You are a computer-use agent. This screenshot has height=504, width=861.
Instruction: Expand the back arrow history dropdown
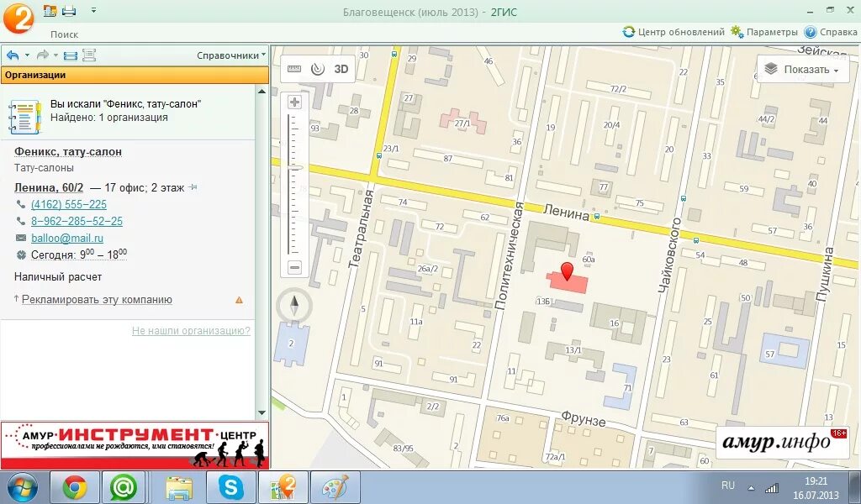coord(28,55)
